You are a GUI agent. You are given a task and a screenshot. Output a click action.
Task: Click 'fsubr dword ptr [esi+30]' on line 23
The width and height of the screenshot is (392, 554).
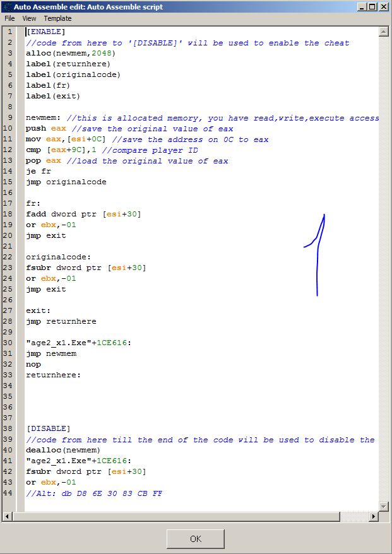86,268
